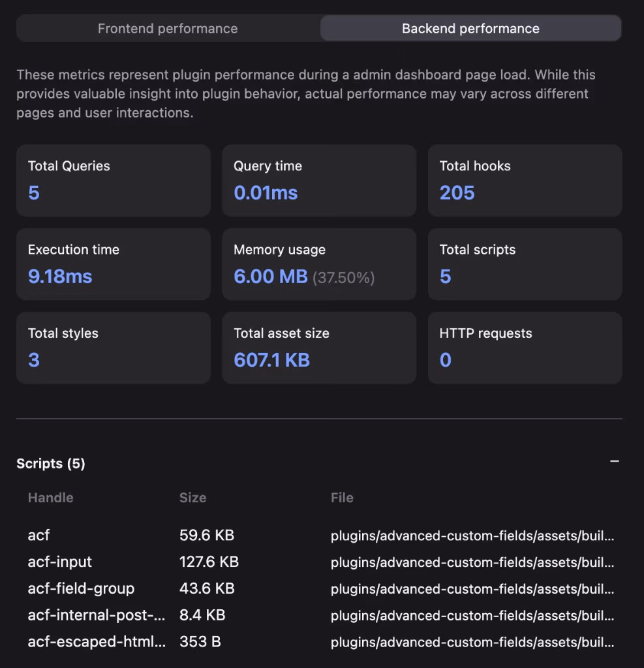
Task: Open file path of acf-internal-post script
Action: [x=472, y=615]
